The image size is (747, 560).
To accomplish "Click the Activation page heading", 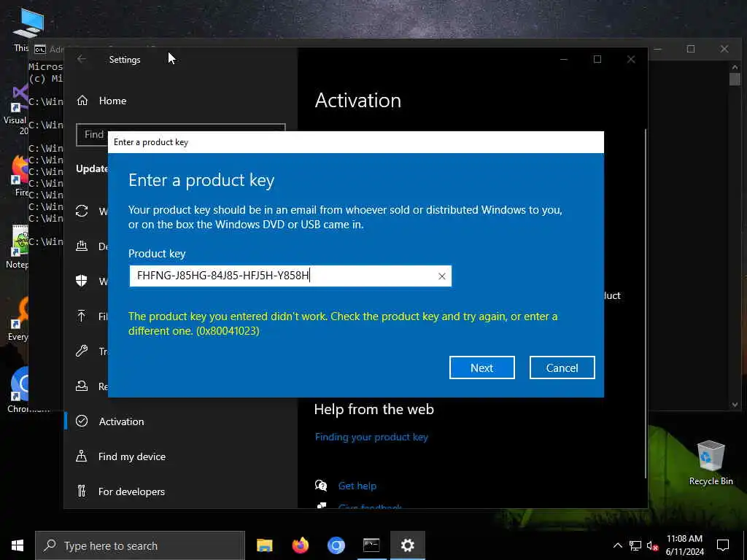I will (357, 101).
